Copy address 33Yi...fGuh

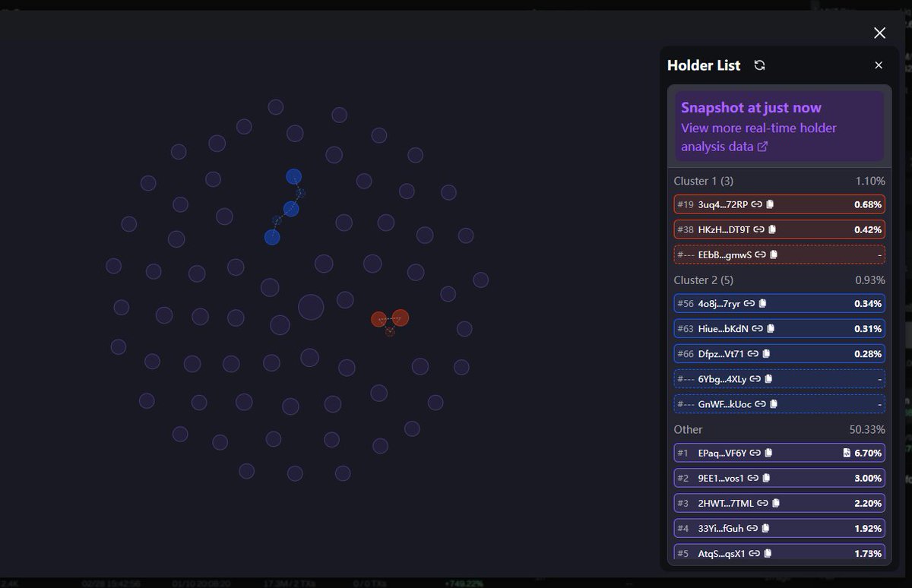tap(765, 528)
